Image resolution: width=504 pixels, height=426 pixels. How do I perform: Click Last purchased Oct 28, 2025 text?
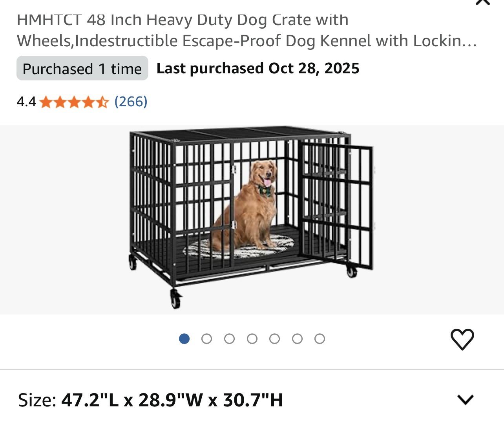[x=258, y=69]
